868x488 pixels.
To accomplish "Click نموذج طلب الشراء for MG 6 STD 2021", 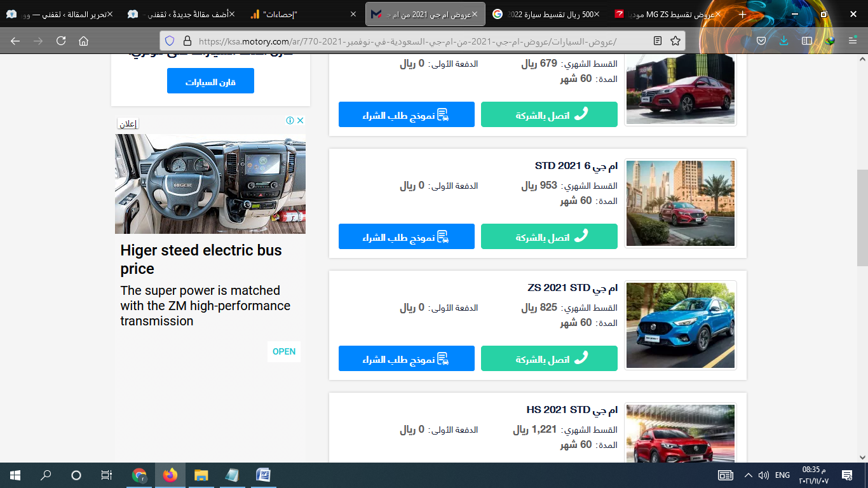I will [x=407, y=236].
